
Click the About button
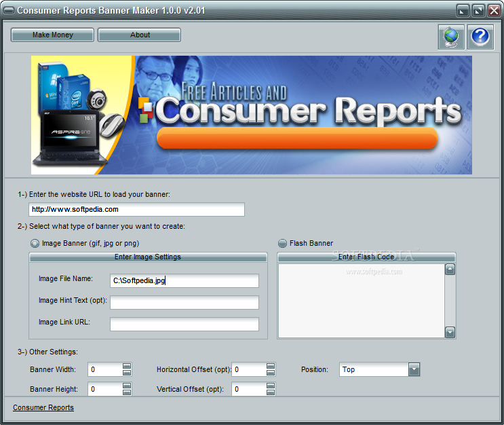tap(140, 35)
